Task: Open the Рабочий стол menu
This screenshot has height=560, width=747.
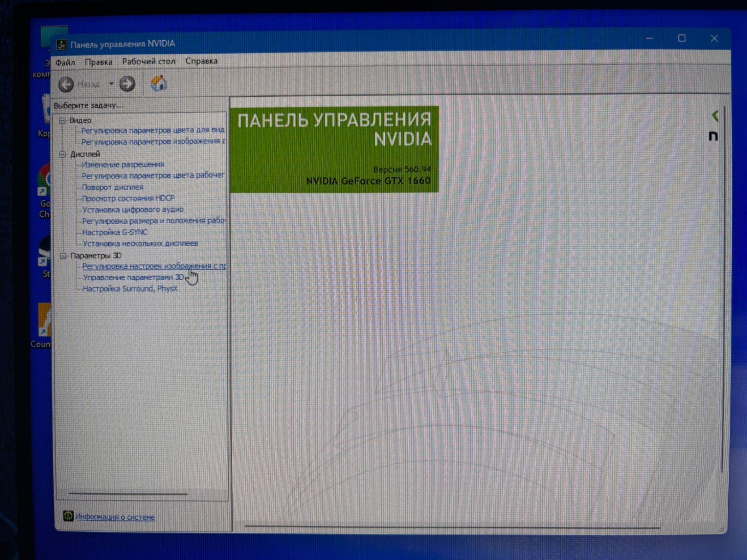Action: [149, 61]
